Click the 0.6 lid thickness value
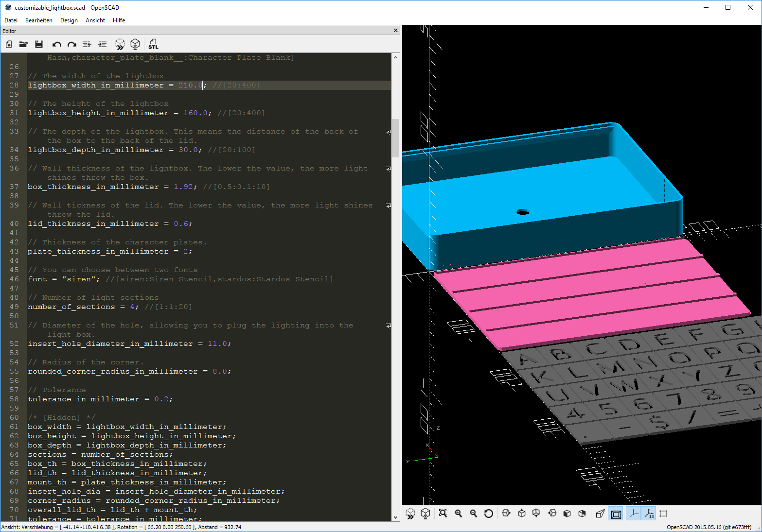 pos(180,223)
